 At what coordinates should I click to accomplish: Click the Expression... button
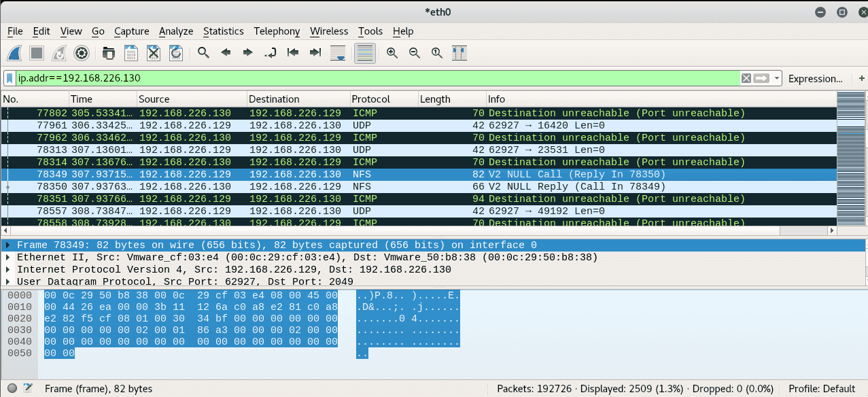click(816, 78)
